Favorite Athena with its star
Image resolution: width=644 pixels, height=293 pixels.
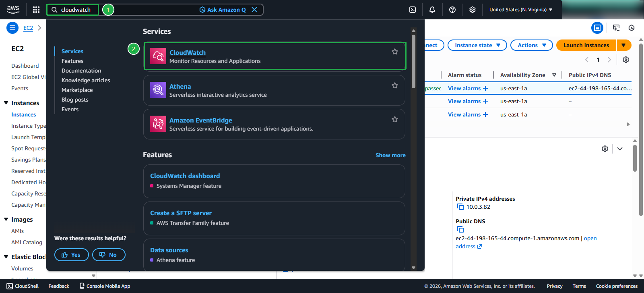pyautogui.click(x=395, y=85)
